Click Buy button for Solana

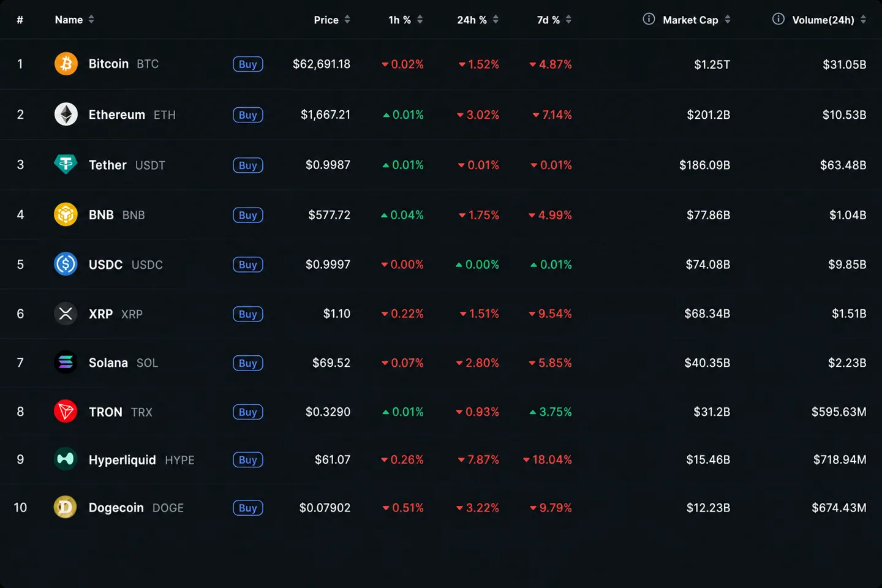248,363
